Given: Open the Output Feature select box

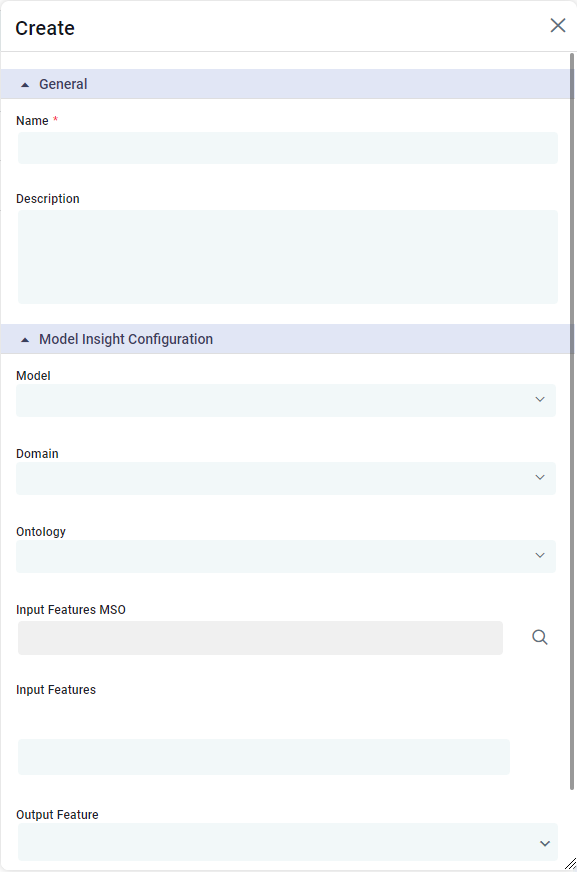Looking at the screenshot, I should 287,842.
